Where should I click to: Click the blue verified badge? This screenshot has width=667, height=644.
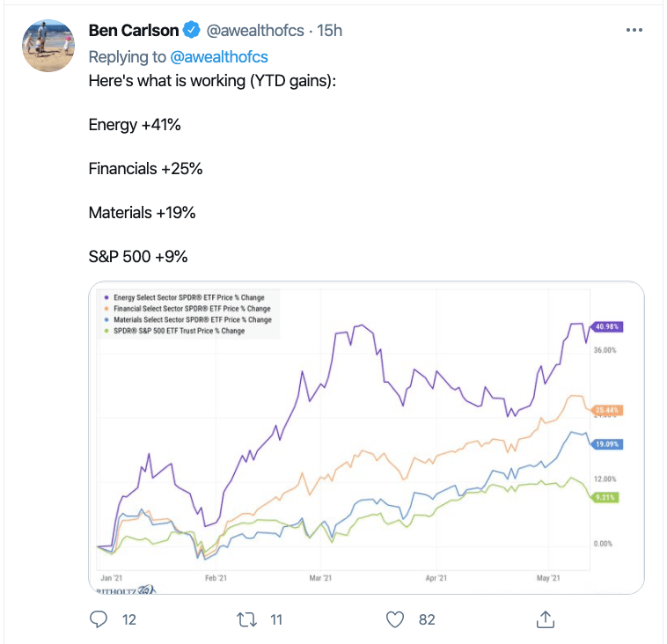191,31
